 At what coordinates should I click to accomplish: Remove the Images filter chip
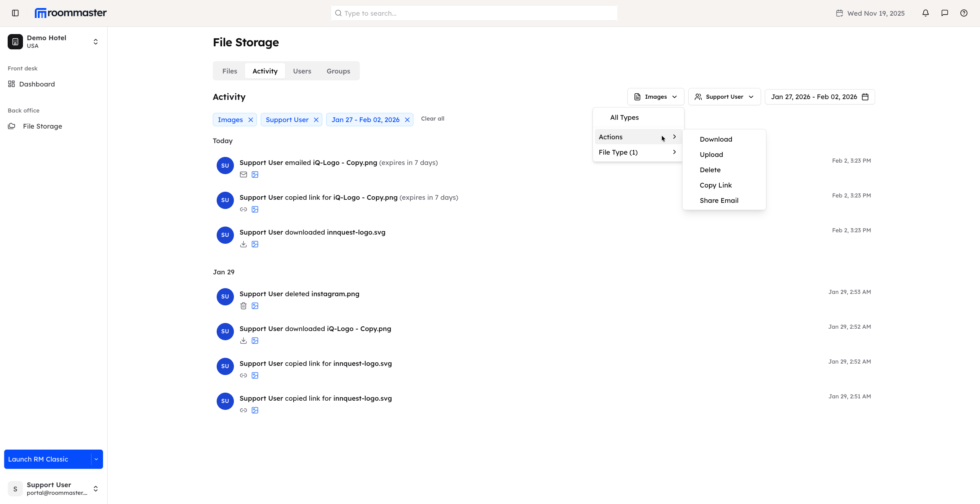point(251,119)
